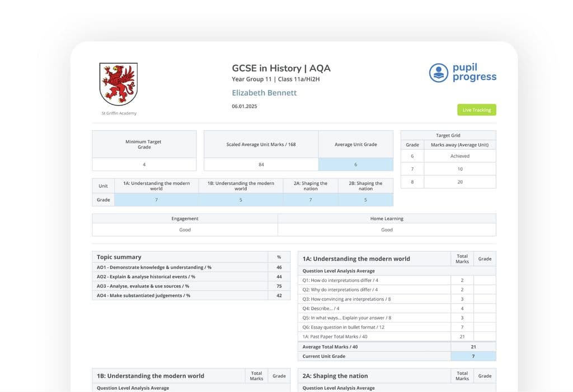573x392 pixels.
Task: Click the Minimum Target Grade value 4
Action: point(144,164)
